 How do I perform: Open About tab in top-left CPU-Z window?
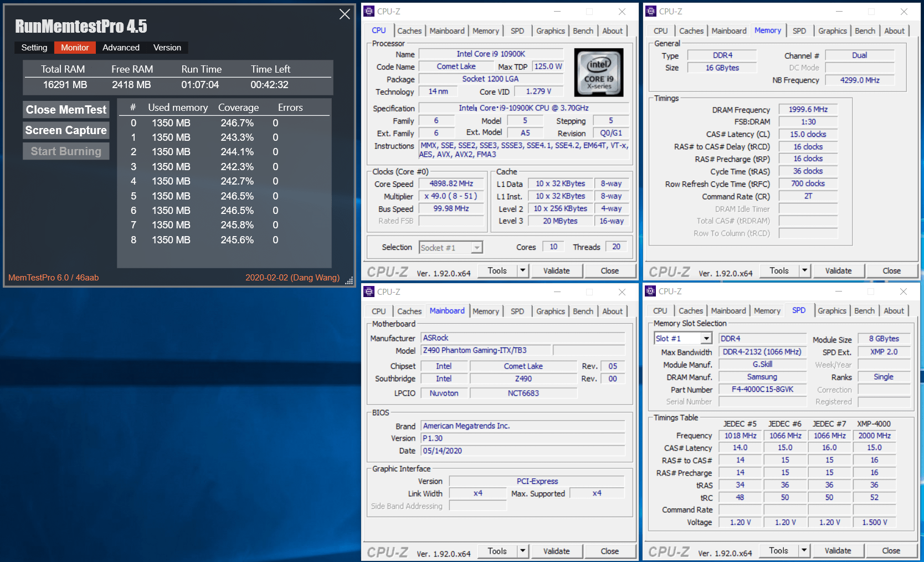613,31
